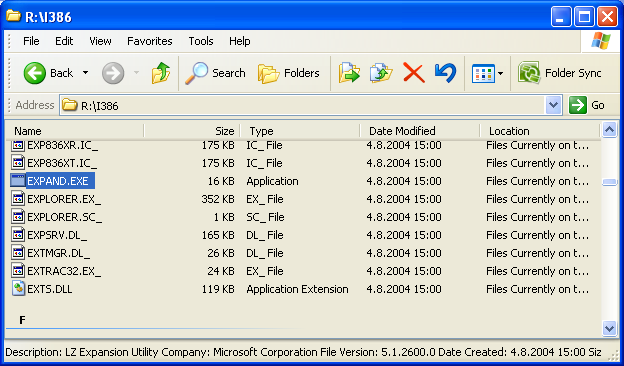This screenshot has width=624, height=366.
Task: Click the scroll down arrow
Action: [609, 329]
